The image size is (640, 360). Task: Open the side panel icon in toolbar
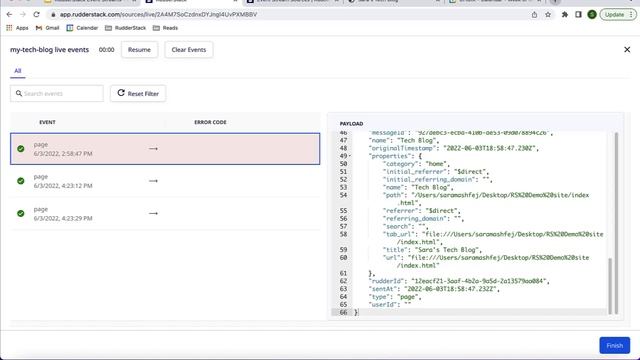[578, 14]
